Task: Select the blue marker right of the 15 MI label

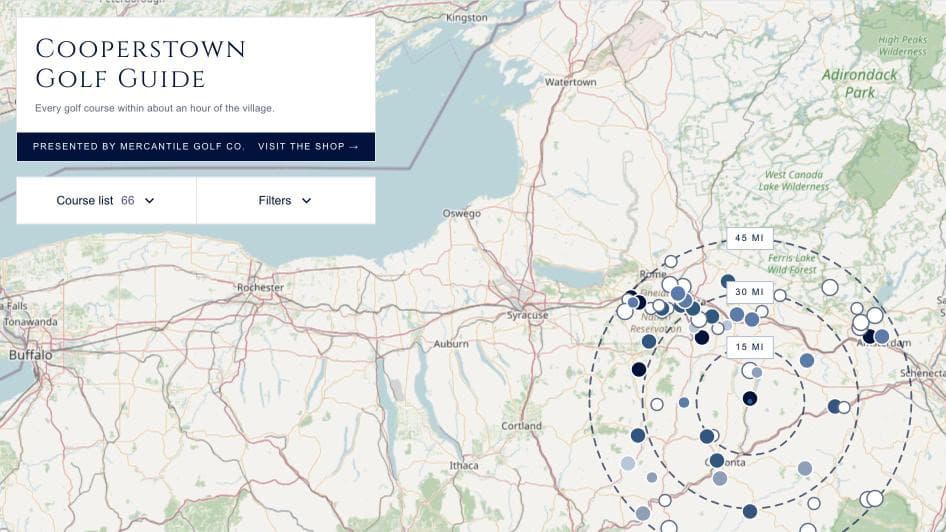Action: (807, 361)
